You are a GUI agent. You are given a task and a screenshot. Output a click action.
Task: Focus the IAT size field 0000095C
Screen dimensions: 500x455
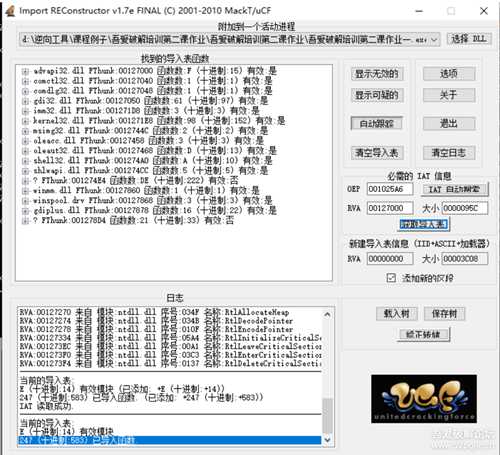pos(465,208)
